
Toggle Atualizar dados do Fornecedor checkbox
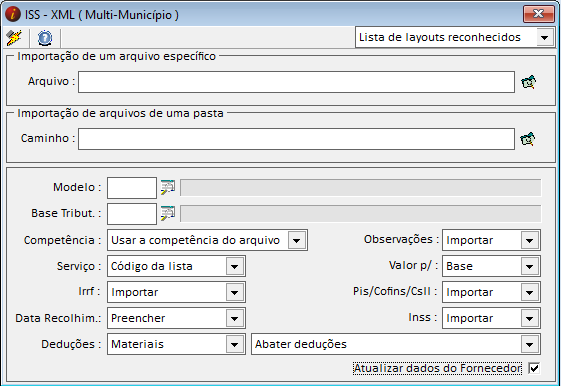534,368
